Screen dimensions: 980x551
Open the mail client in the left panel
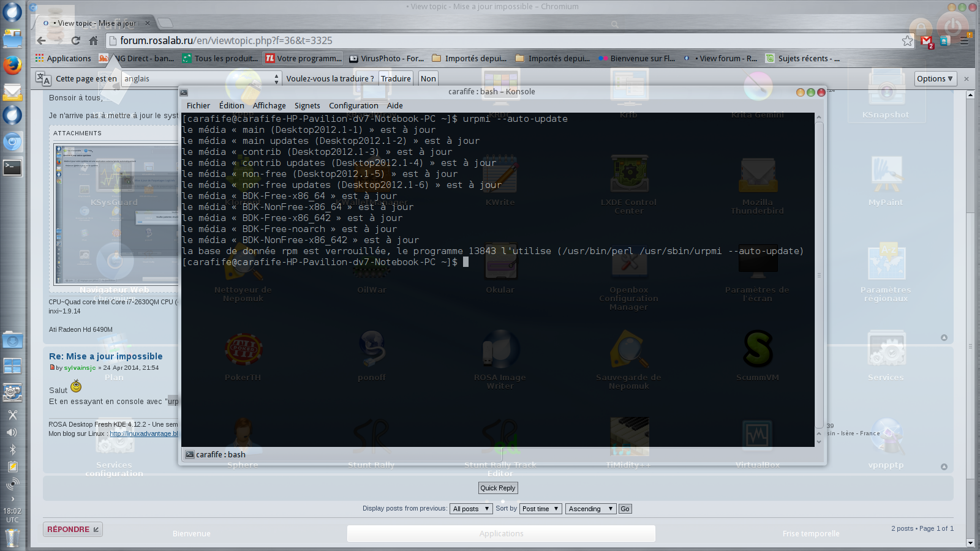tap(12, 92)
